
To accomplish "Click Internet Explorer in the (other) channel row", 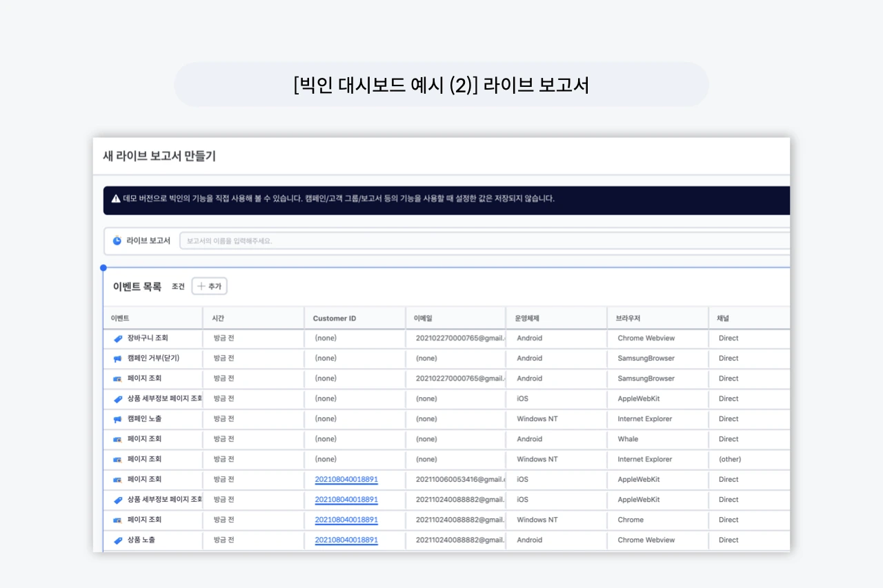I will [645, 459].
